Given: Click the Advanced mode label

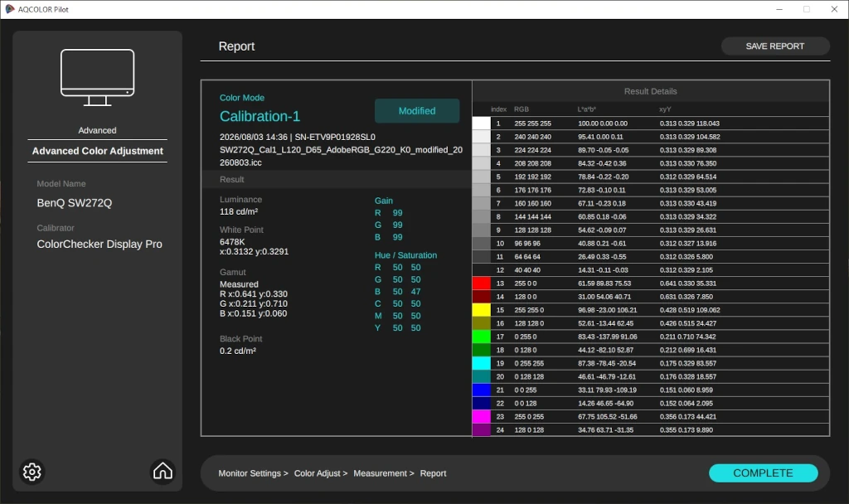Looking at the screenshot, I should click(98, 130).
